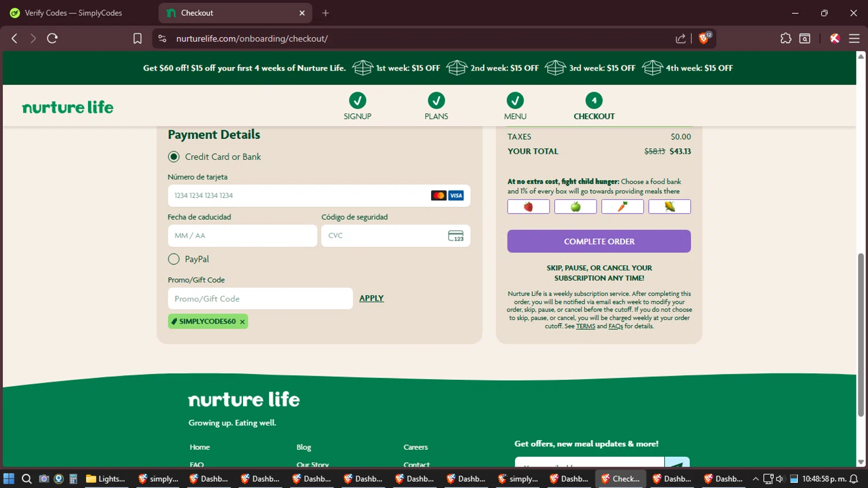Open the camera app in the taskbar
Viewport: 868px width, 488px height.
43,479
